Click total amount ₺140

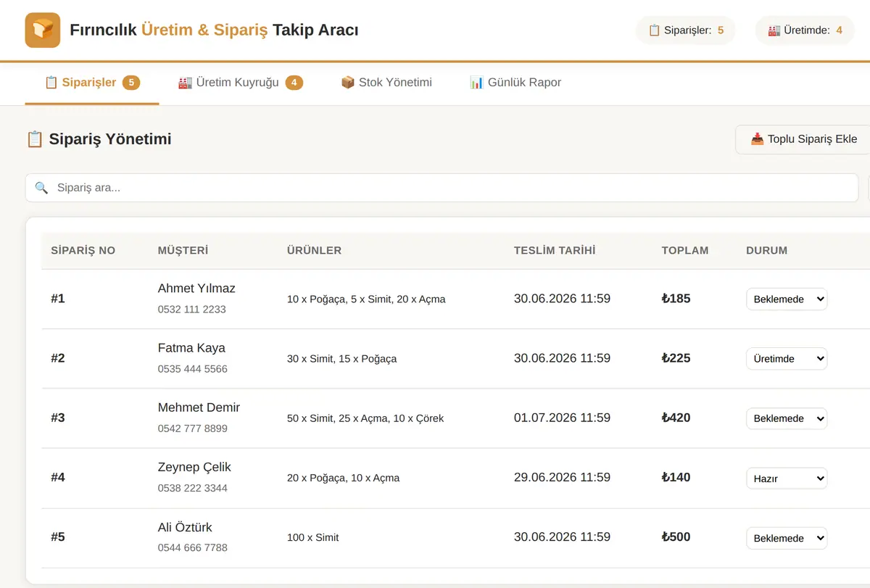point(676,478)
